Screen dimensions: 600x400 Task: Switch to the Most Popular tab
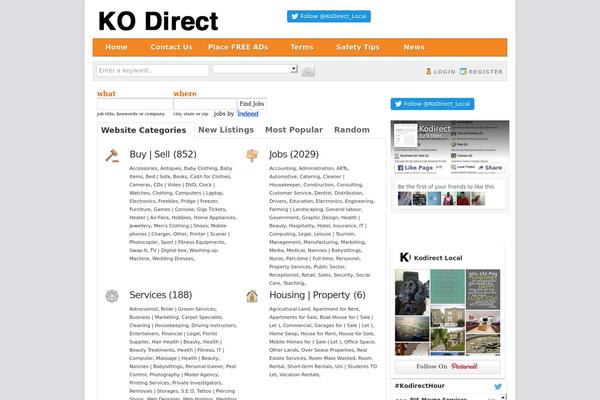(294, 130)
